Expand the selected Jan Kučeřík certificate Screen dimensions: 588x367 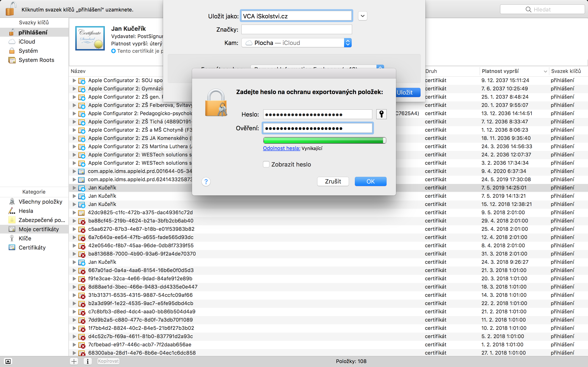(74, 188)
